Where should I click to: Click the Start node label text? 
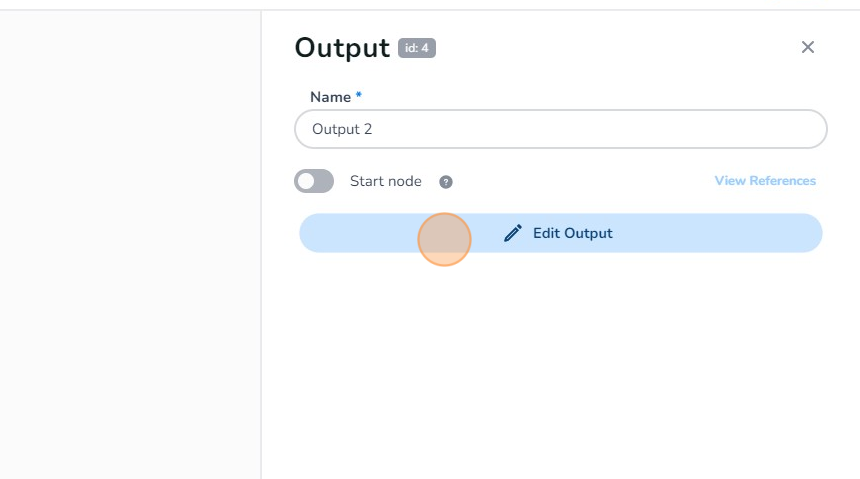pyautogui.click(x=385, y=181)
